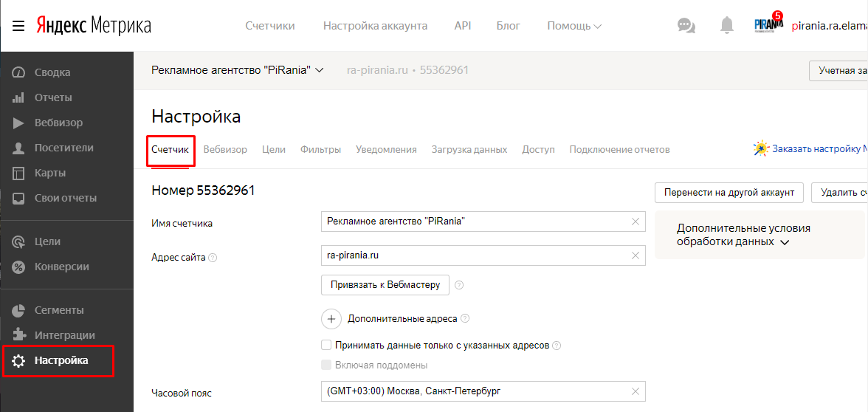Enable Принимать данные только с указанных адресов
The image size is (868, 412).
coord(326,345)
